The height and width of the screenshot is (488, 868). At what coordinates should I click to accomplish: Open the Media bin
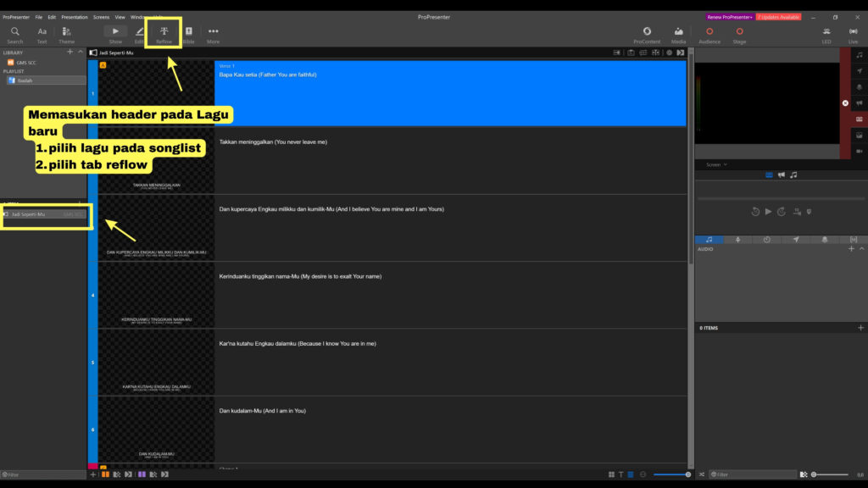pyautogui.click(x=678, y=35)
